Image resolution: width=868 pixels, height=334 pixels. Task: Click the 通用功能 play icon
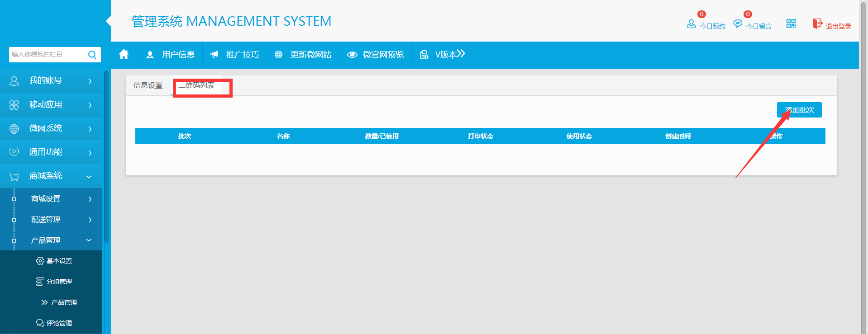[14, 152]
